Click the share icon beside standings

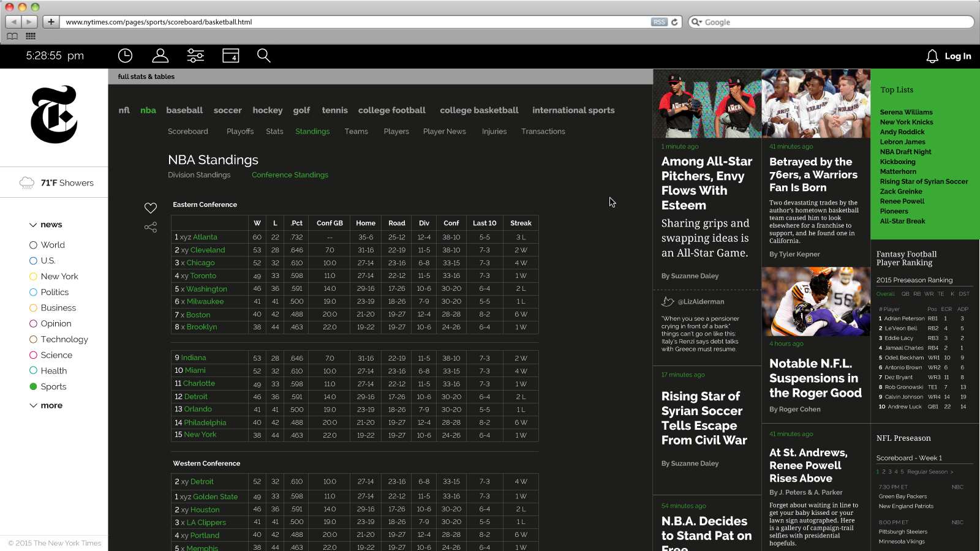(x=151, y=227)
